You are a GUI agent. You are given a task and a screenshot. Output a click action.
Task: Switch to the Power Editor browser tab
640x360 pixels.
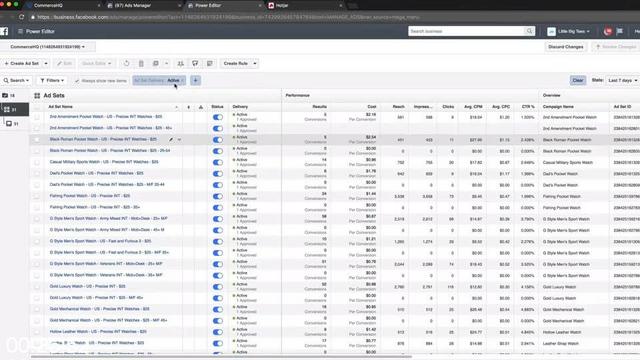(x=224, y=5)
